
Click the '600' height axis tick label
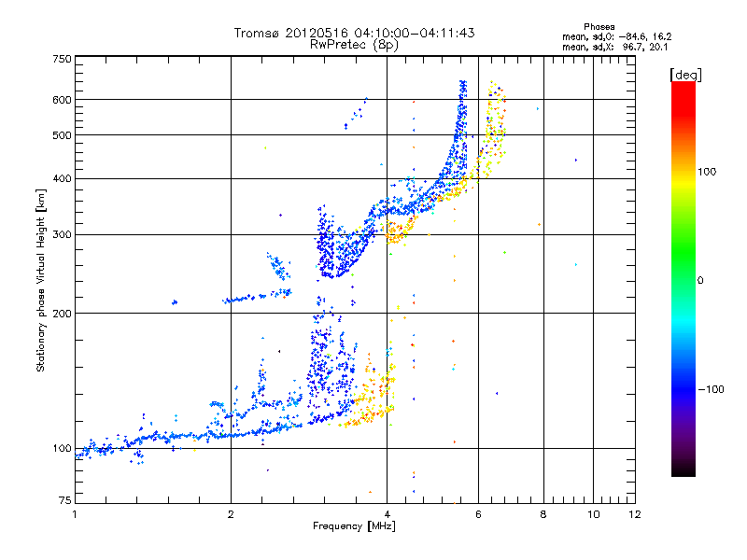[x=62, y=100]
